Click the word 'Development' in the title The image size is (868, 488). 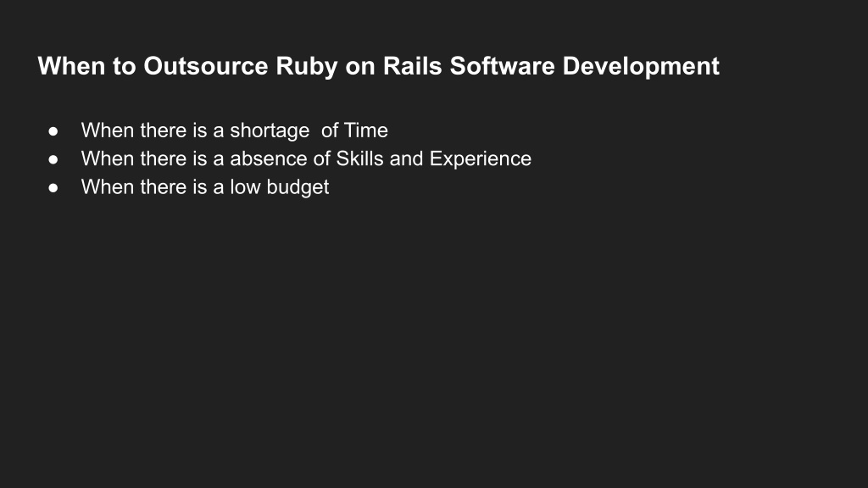coord(641,68)
